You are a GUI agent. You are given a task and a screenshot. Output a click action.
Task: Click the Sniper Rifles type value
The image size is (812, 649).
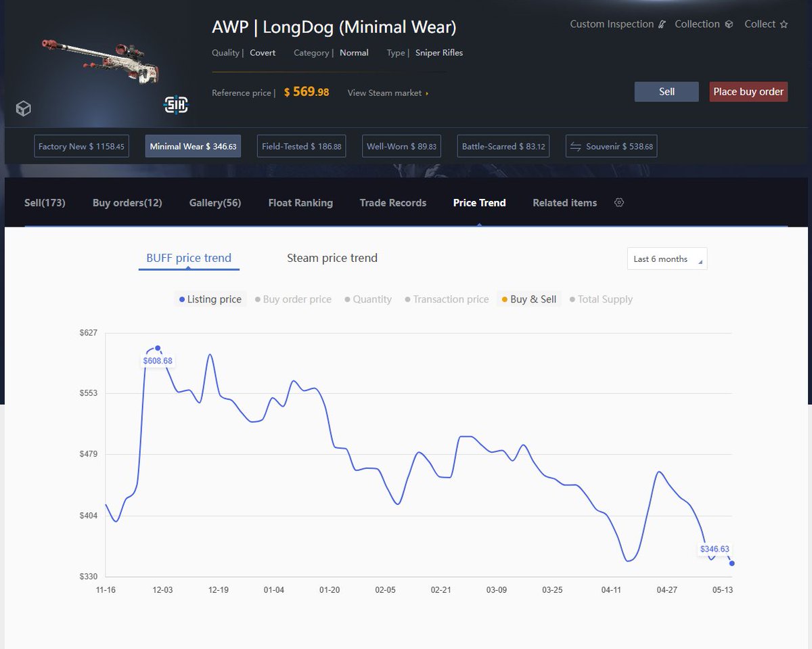coord(438,53)
